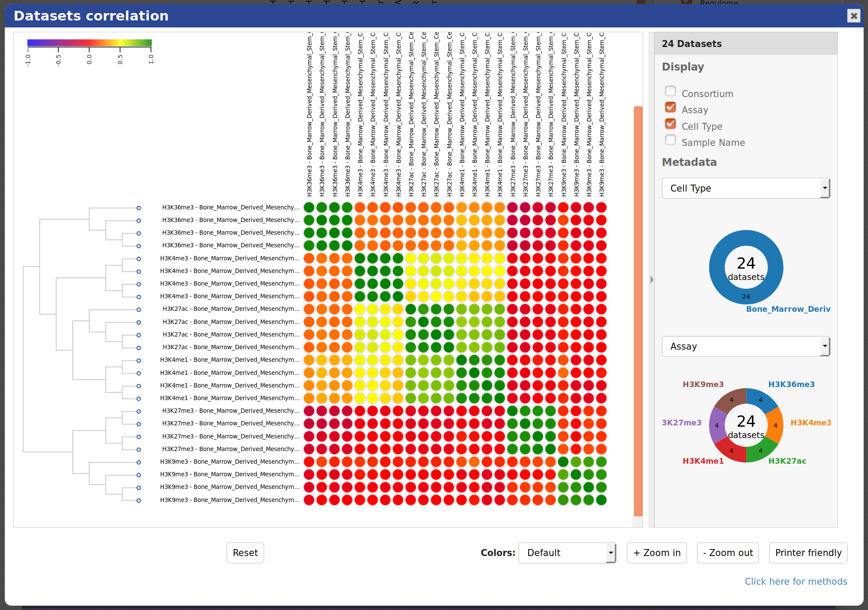The height and width of the screenshot is (610, 868).
Task: Click the red H3K4me1 donut segment
Action: 731,451
